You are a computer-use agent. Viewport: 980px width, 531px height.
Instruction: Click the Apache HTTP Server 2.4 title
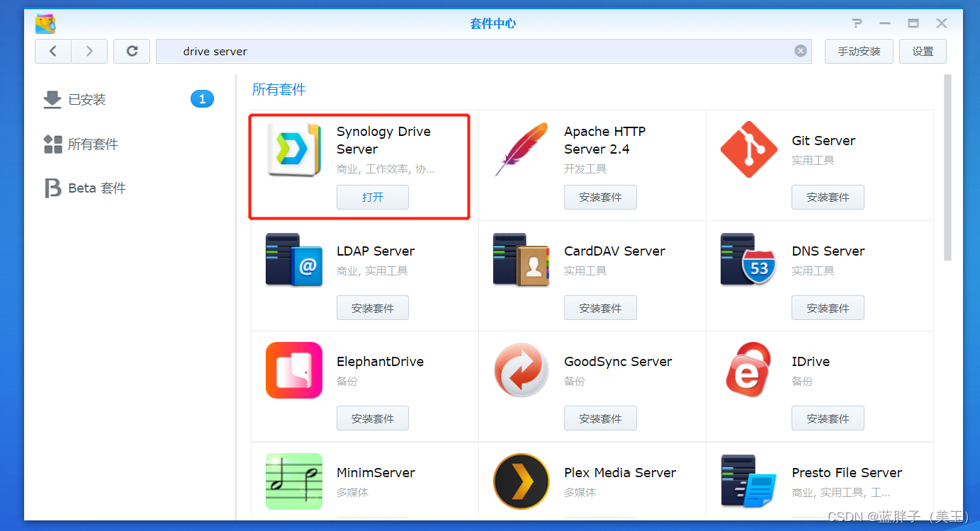604,140
